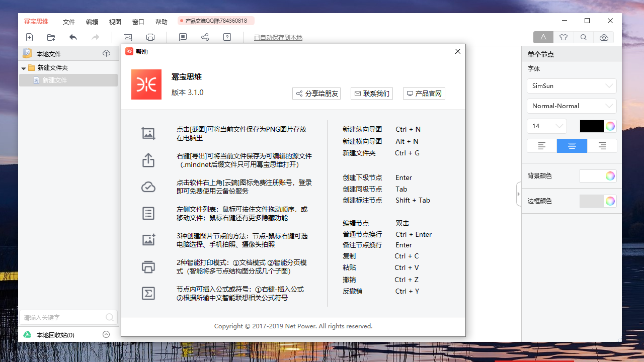The height and width of the screenshot is (362, 644).
Task: Open the 视图 menu
Action: point(115,22)
